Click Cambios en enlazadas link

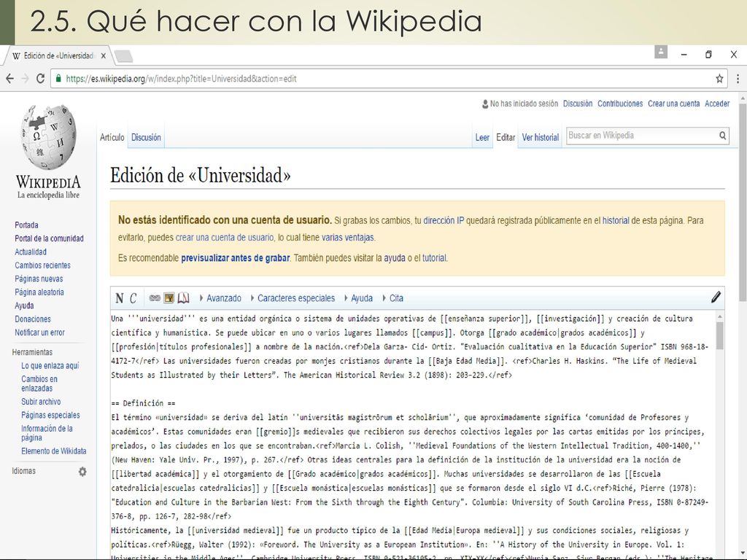pyautogui.click(x=39, y=384)
